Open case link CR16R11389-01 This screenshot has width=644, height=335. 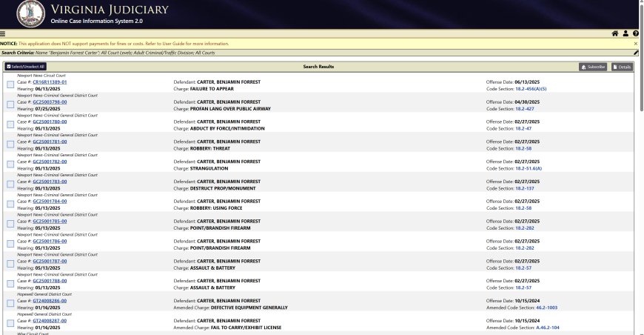50,82
